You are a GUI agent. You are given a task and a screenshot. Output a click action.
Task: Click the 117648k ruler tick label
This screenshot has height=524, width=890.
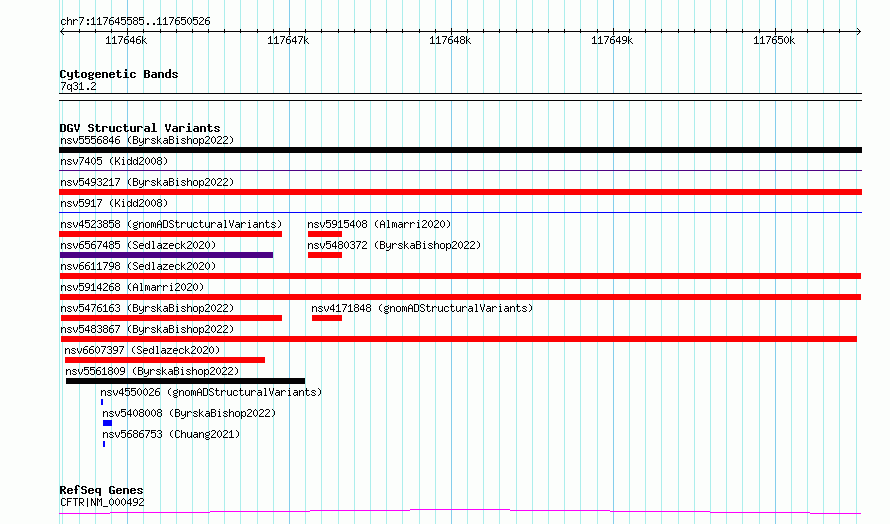pos(450,40)
